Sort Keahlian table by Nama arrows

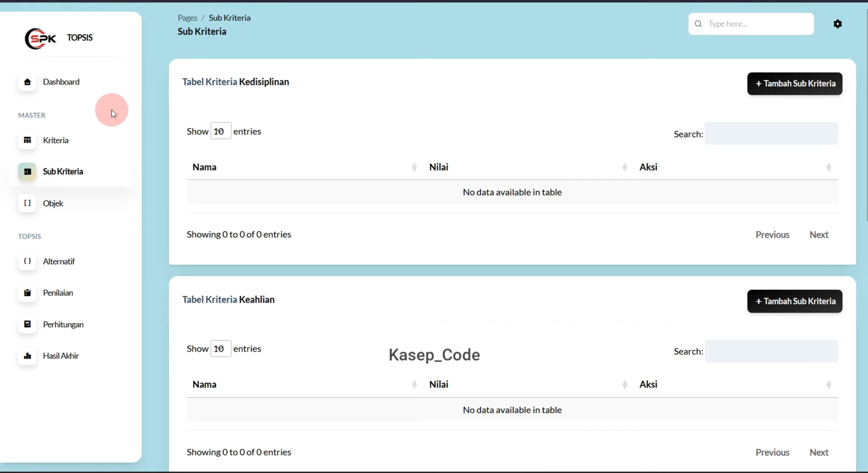[x=414, y=385]
